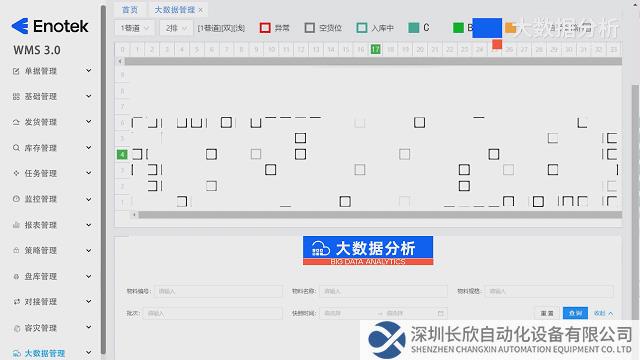The image size is (640, 360).
Task: Open the 2排 row dropdown
Action: point(176,28)
